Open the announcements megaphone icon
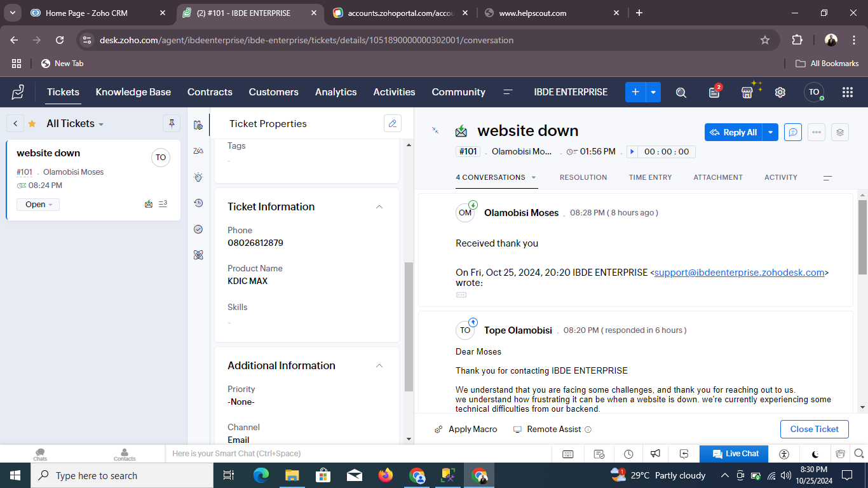 pos(655,454)
